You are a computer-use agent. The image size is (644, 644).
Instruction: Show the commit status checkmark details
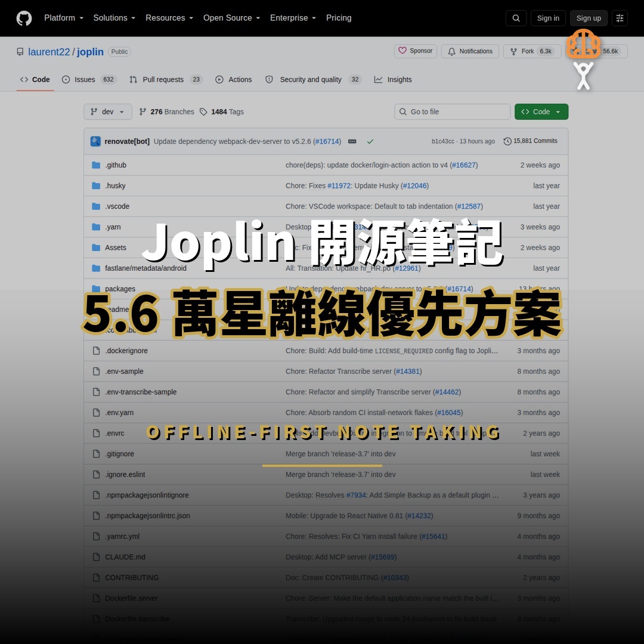pos(370,141)
